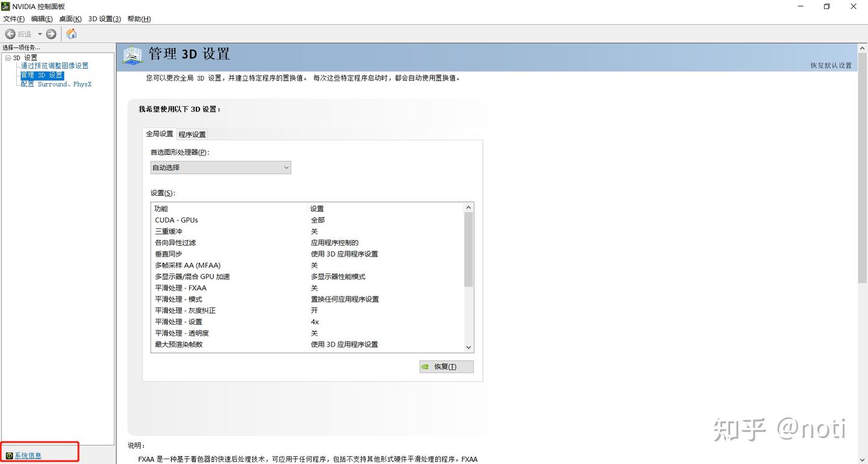
Task: Click the 功能 column header
Action: click(x=228, y=208)
